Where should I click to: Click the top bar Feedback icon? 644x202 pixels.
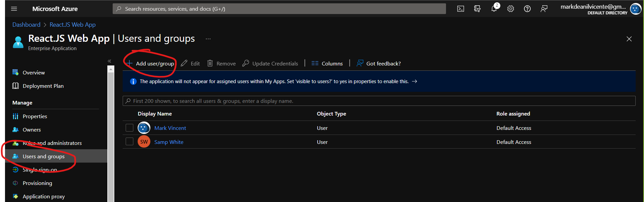click(x=544, y=9)
